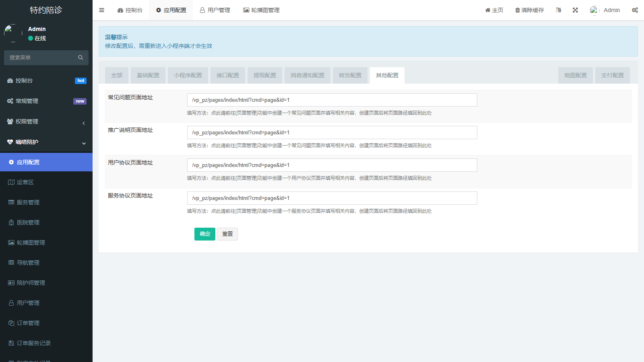Click the green 确定 button

click(x=204, y=234)
